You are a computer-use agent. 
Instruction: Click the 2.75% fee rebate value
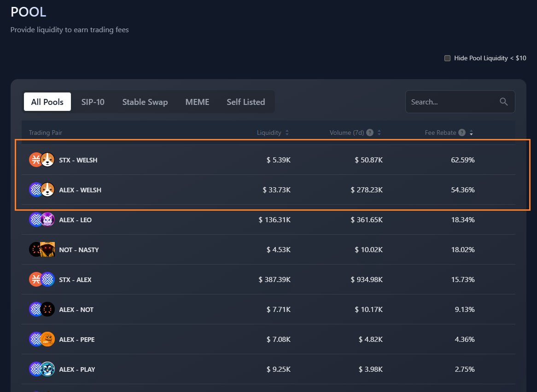(x=465, y=369)
